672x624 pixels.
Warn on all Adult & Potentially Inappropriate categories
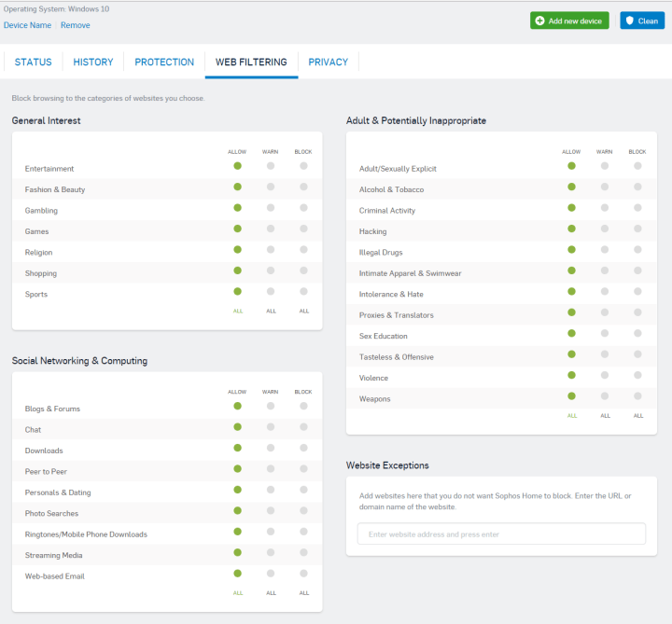605,416
